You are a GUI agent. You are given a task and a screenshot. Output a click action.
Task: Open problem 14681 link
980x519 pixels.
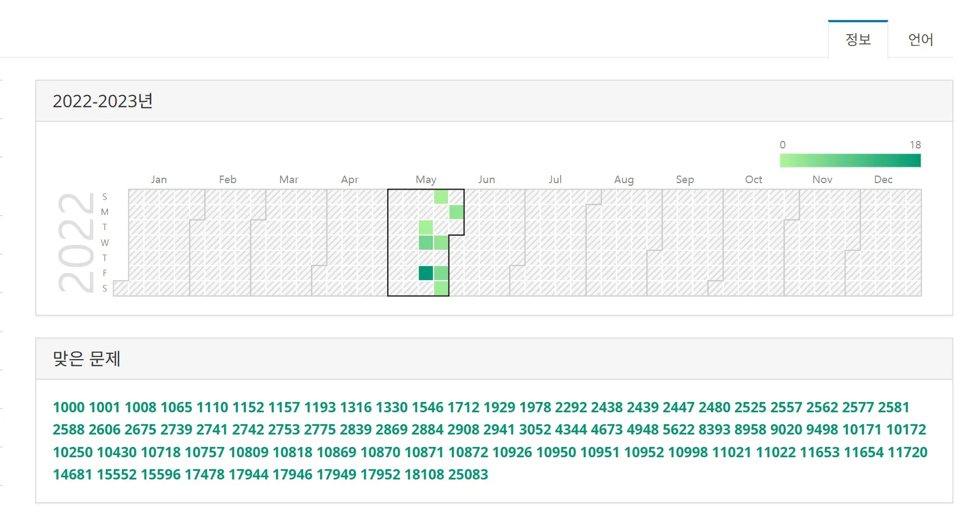73,475
